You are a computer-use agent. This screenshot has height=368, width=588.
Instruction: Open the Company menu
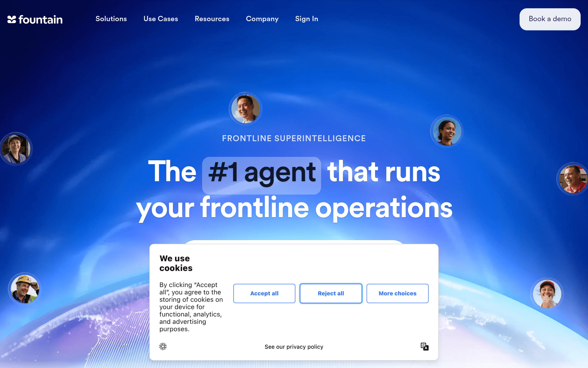point(262,19)
